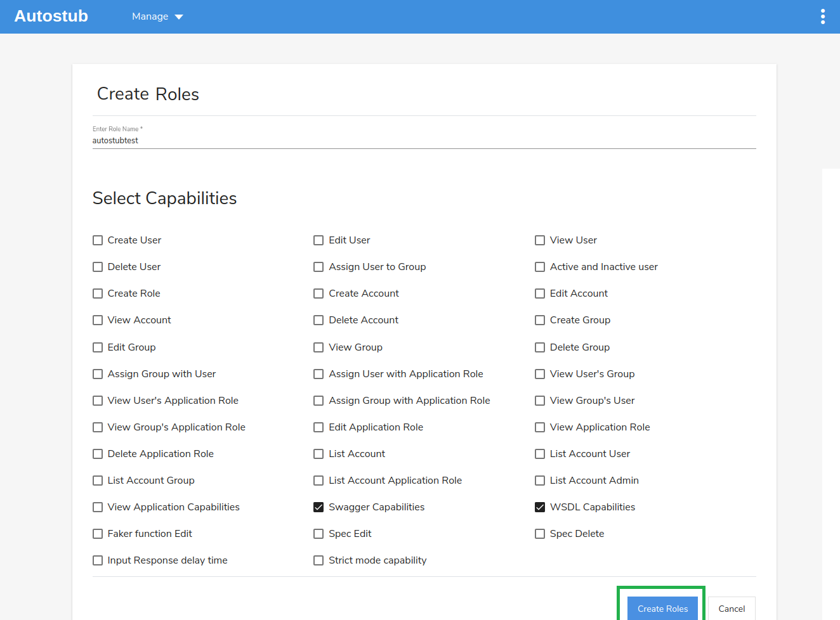Enable Faker function Edit capability

98,534
